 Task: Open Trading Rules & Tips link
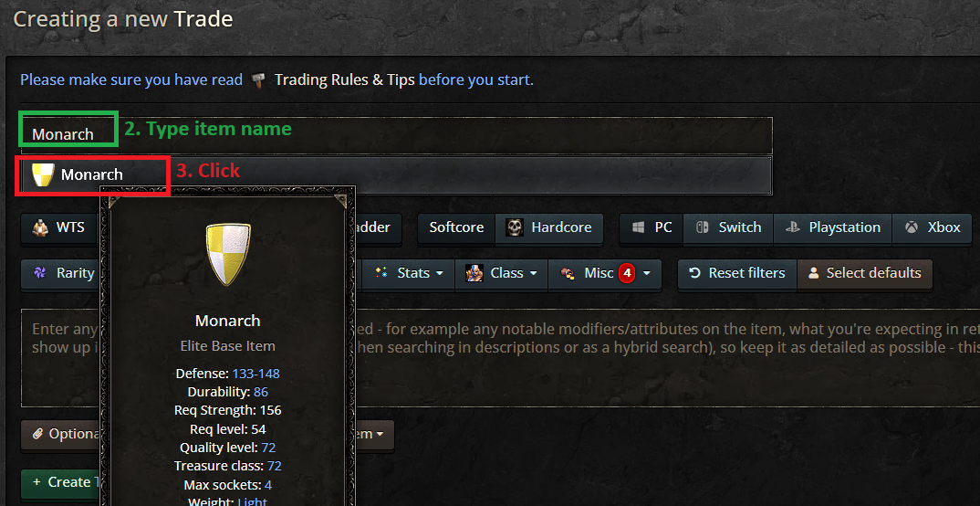point(344,80)
